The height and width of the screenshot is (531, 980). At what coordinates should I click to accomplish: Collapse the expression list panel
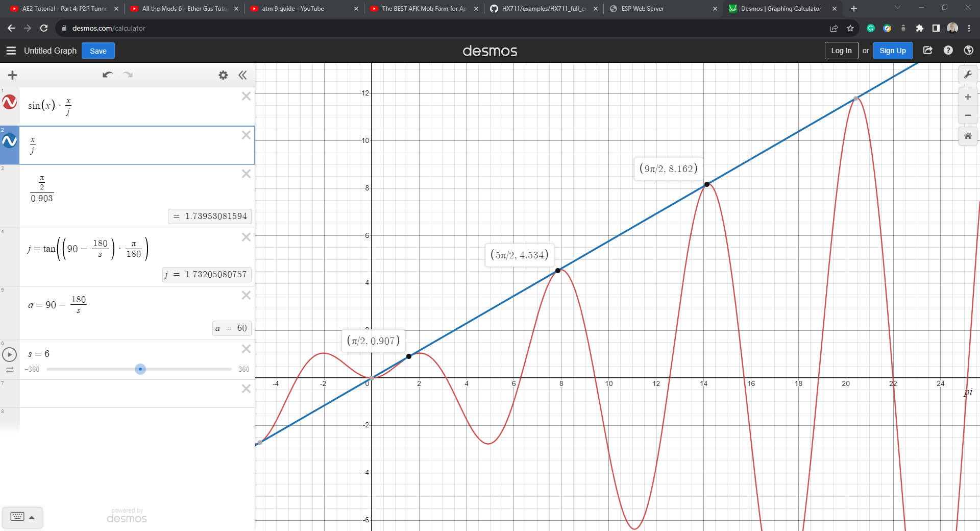point(242,75)
